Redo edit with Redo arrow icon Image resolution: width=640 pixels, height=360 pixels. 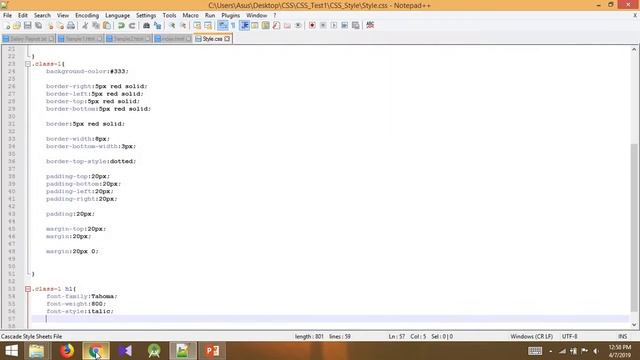132,25
